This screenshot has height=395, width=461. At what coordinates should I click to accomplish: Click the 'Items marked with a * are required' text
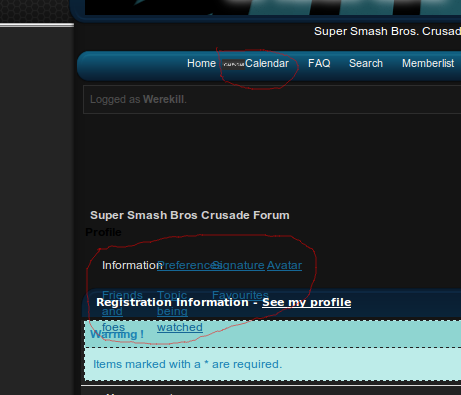point(187,364)
